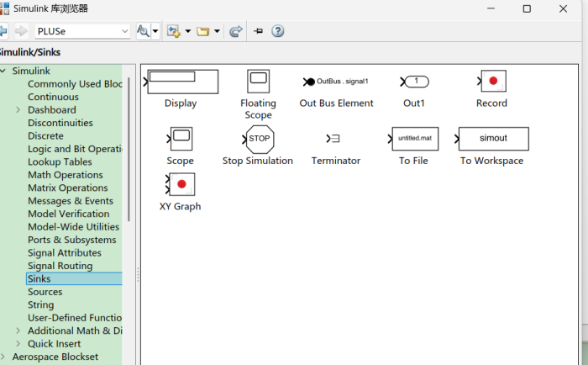Open the help question mark icon
588x365 pixels.
coord(278,31)
